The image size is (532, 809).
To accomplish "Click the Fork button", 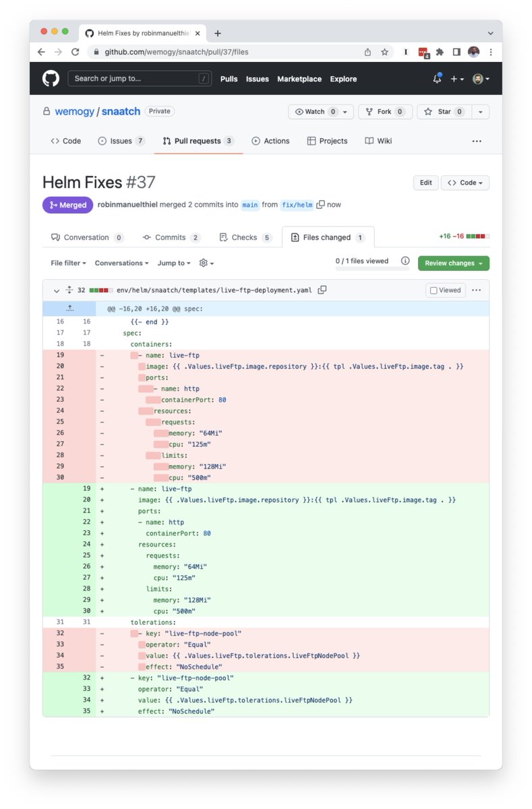I will (x=384, y=112).
